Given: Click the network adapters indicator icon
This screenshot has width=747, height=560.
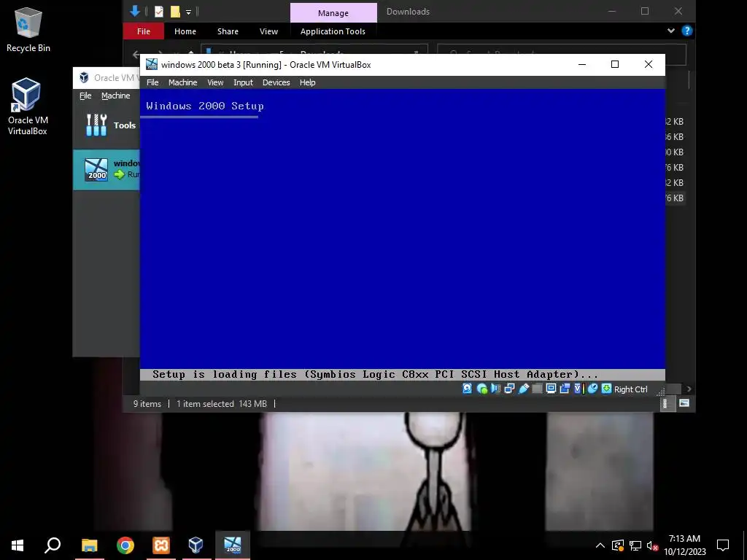Looking at the screenshot, I should coord(509,389).
